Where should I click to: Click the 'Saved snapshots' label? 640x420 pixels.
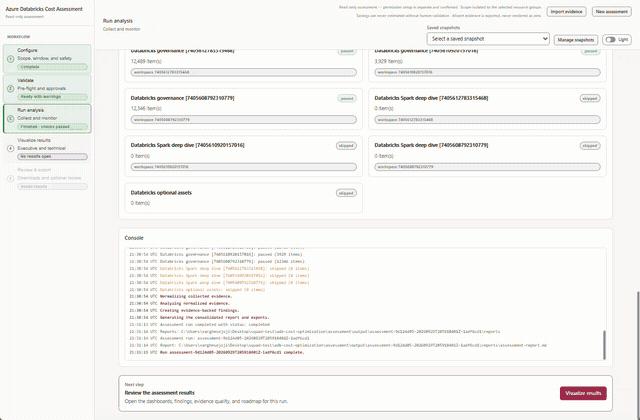coord(443,28)
